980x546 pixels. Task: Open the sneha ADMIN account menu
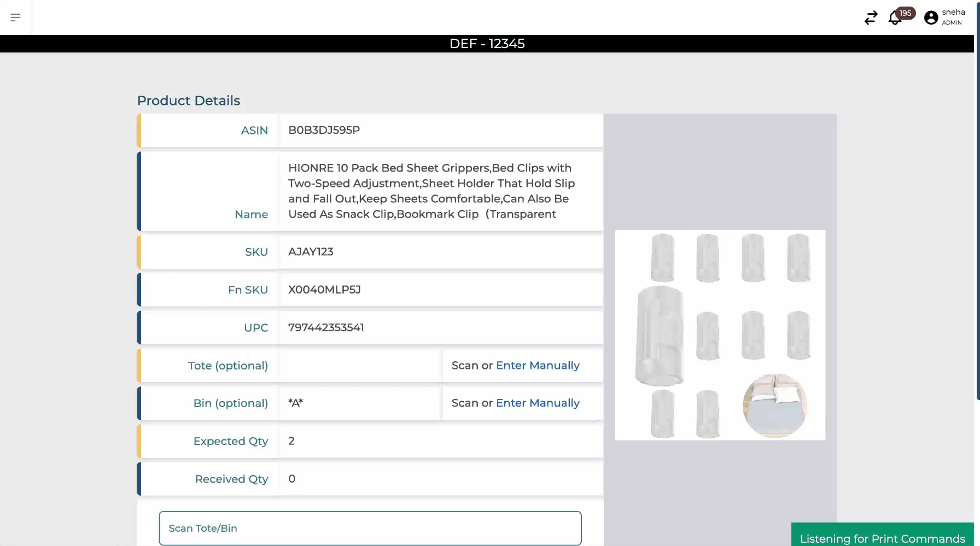pos(953,17)
